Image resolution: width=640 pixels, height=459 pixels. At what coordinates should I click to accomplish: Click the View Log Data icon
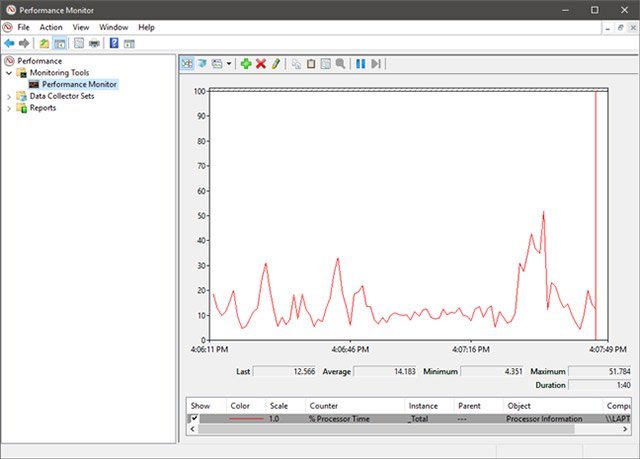pos(202,63)
